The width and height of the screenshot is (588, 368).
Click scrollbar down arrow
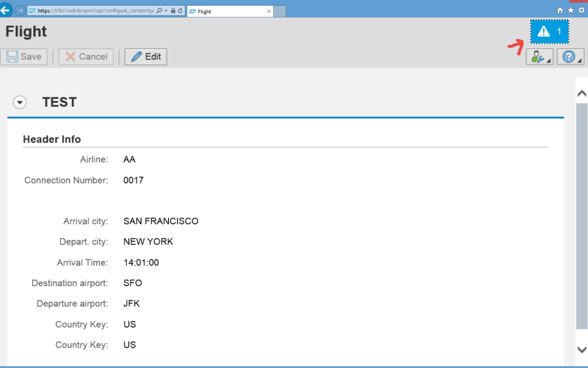click(582, 350)
